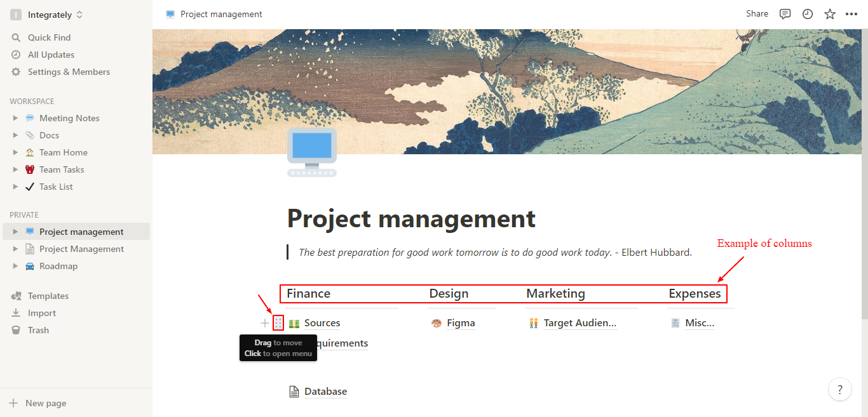The width and height of the screenshot is (868, 417).
Task: Click the Expenses column heading
Action: (695, 293)
